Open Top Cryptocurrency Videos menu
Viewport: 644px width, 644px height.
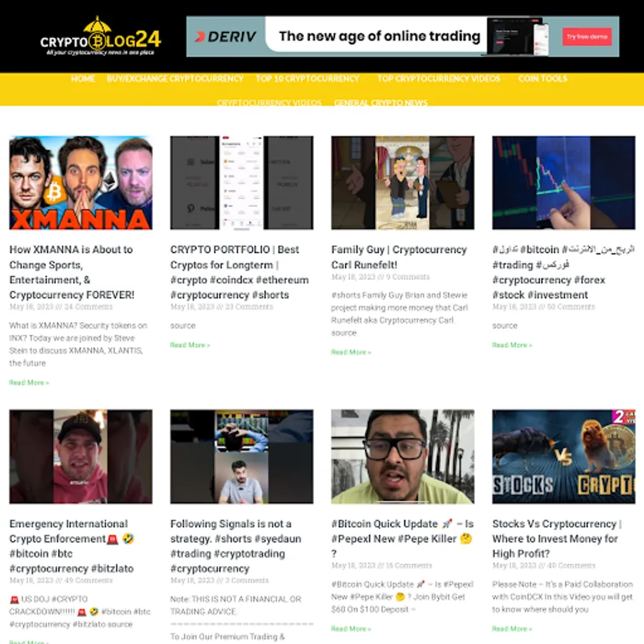[439, 79]
